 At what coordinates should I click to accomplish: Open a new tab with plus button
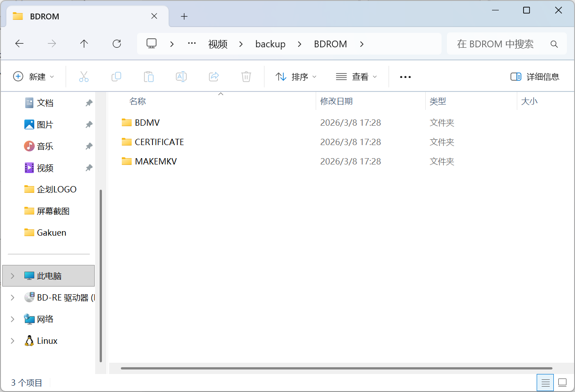pyautogui.click(x=184, y=16)
